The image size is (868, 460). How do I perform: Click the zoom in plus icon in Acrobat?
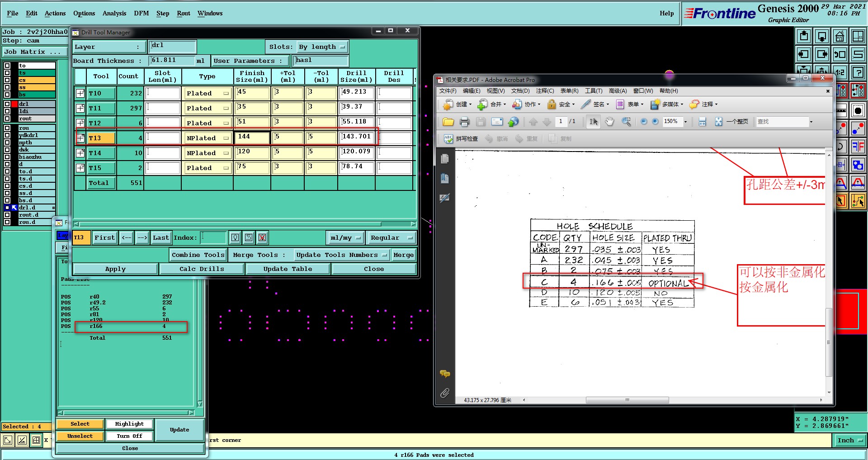tap(655, 122)
